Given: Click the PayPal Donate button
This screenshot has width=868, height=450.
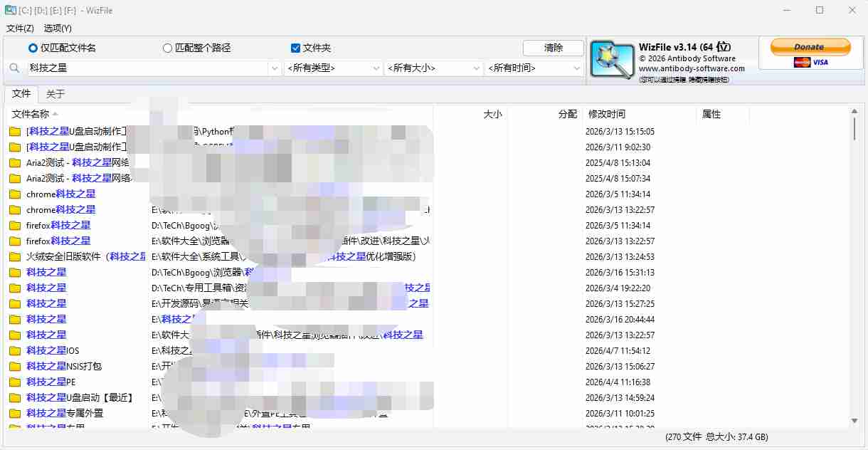Looking at the screenshot, I should [x=810, y=47].
